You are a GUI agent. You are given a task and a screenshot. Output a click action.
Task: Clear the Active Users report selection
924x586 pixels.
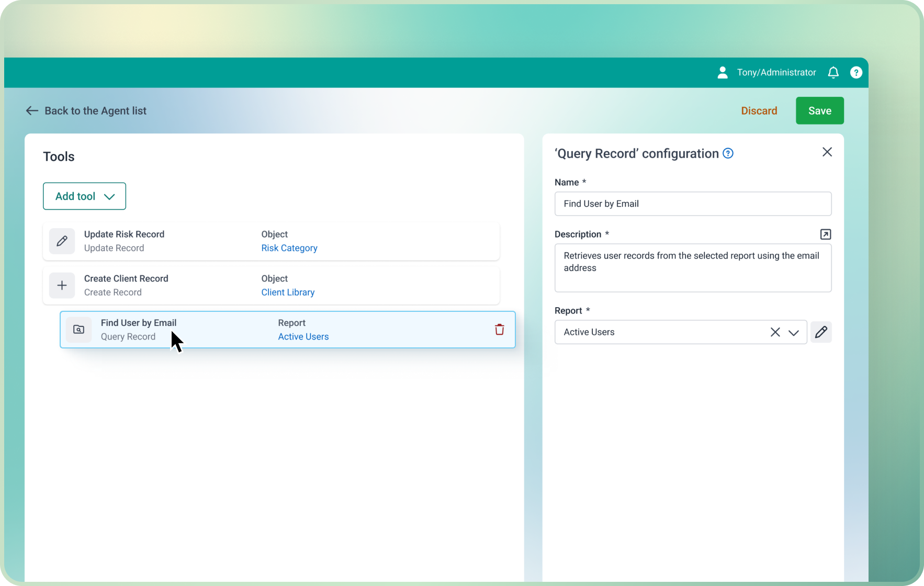click(775, 332)
